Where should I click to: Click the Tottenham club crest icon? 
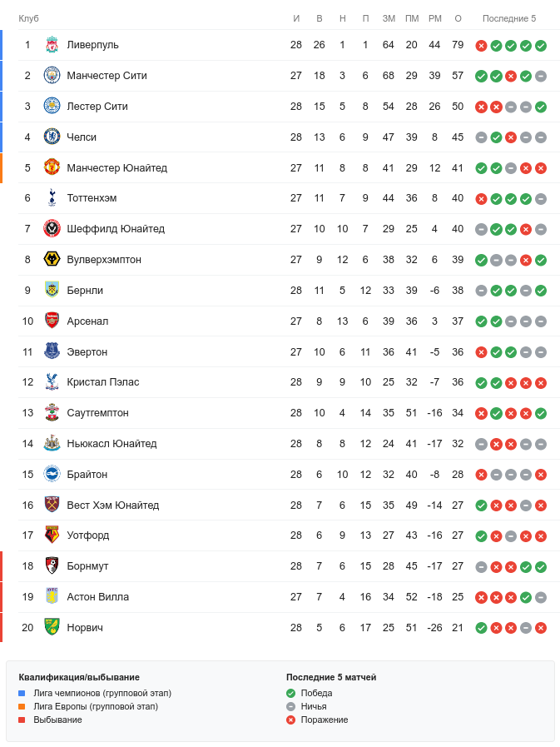pos(52,198)
